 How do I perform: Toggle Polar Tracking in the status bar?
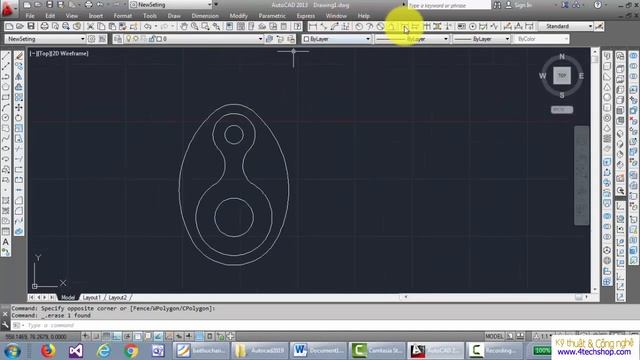(x=127, y=336)
